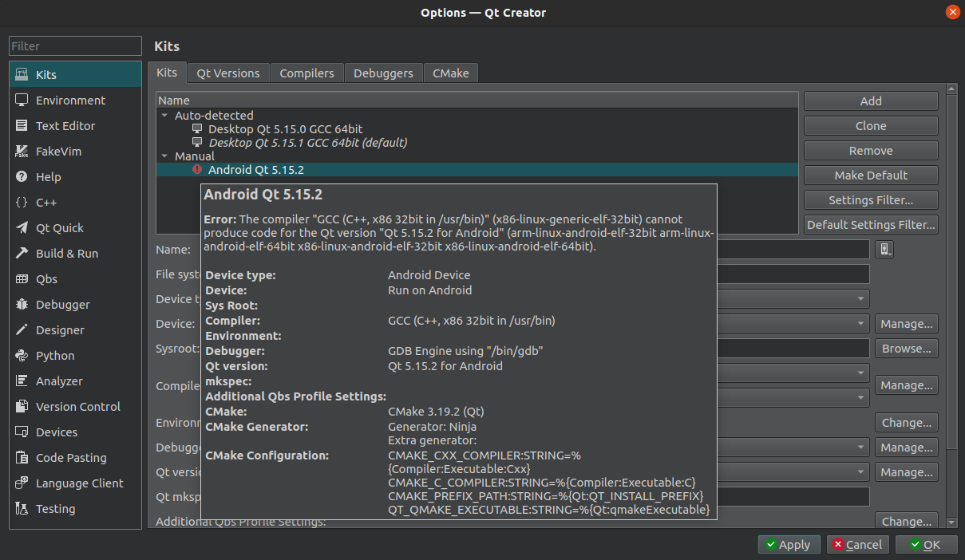Click the Name column header

477,101
